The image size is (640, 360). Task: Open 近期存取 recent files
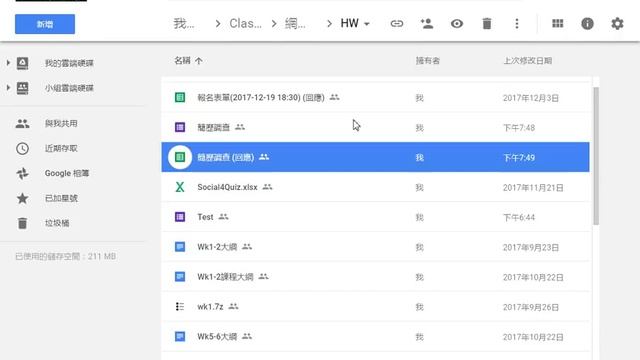click(x=61, y=148)
